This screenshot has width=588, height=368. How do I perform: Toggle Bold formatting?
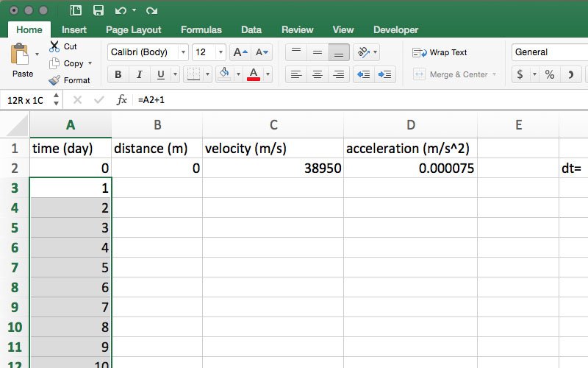(x=118, y=74)
